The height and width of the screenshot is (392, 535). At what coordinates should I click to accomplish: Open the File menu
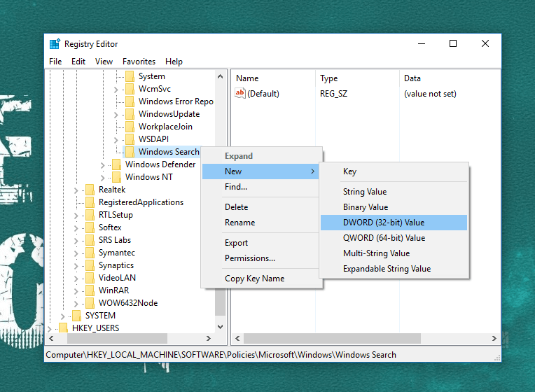point(55,62)
